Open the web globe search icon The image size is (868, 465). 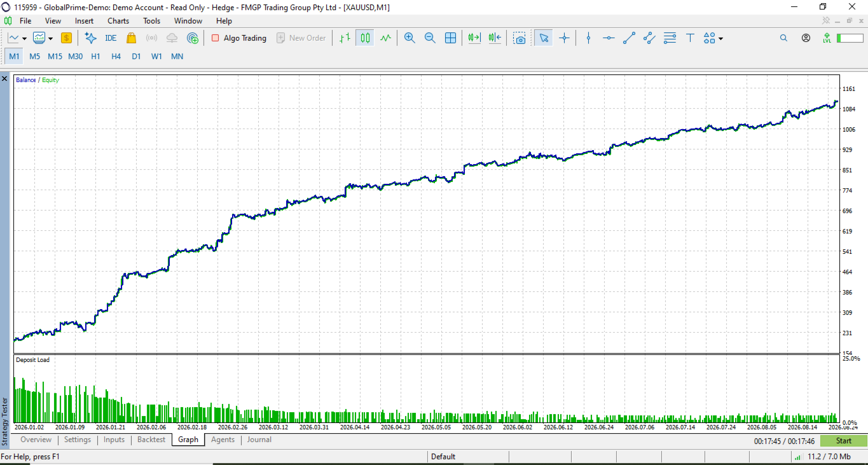193,38
